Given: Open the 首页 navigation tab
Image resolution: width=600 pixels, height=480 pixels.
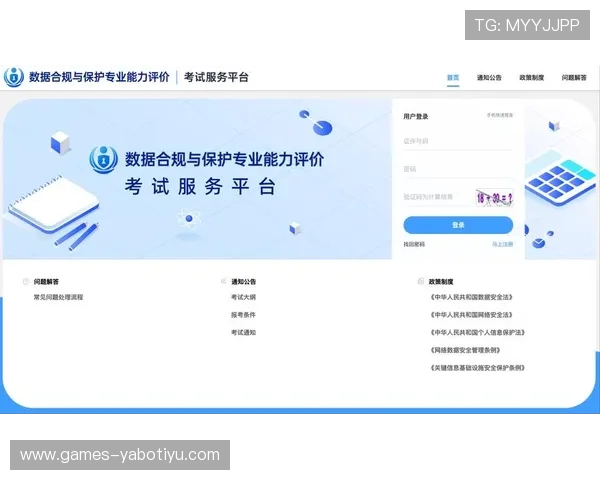Looking at the screenshot, I should (453, 78).
